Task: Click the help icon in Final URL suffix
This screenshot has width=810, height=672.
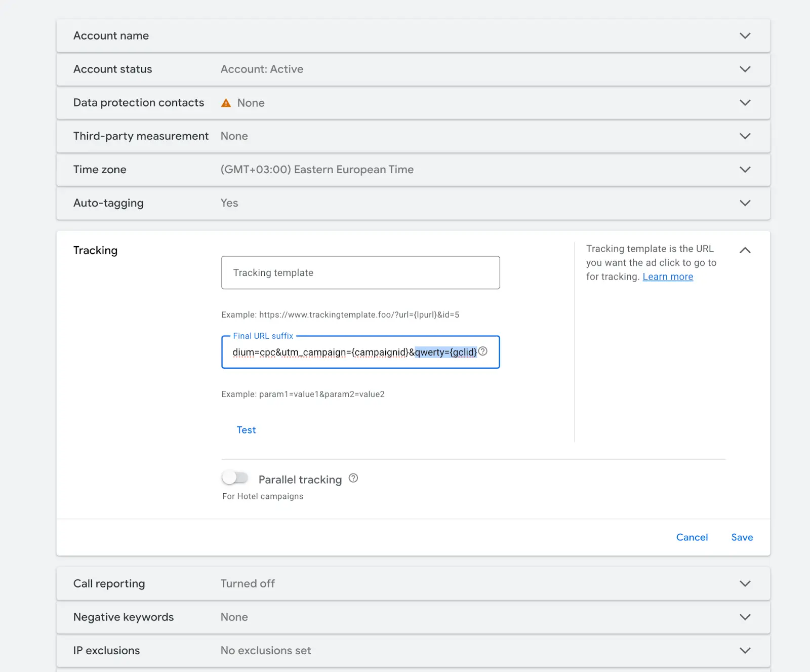Action: coord(483,351)
